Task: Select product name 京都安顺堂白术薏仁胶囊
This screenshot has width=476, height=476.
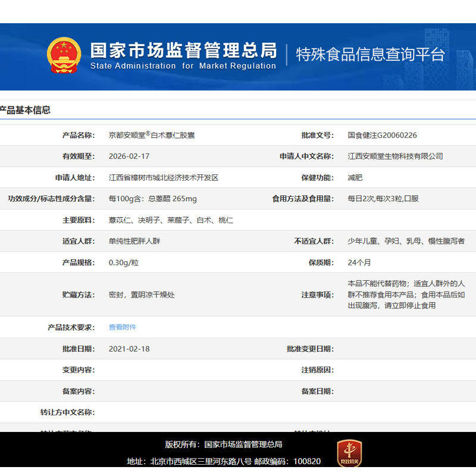Action: (x=152, y=135)
